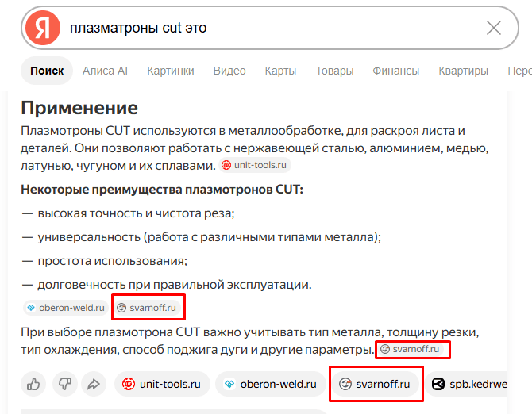Switch to the Карты tab
This screenshot has width=532, height=414.
pyautogui.click(x=280, y=71)
